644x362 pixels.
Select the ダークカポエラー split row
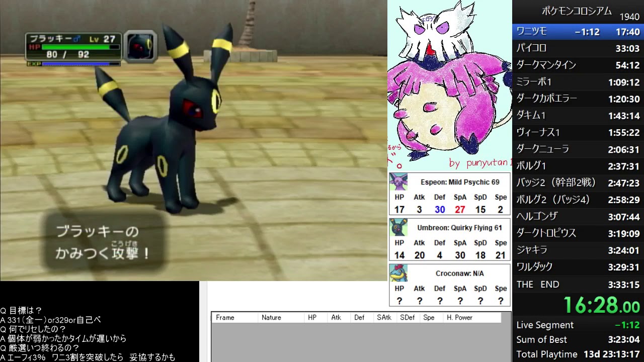[578, 99]
